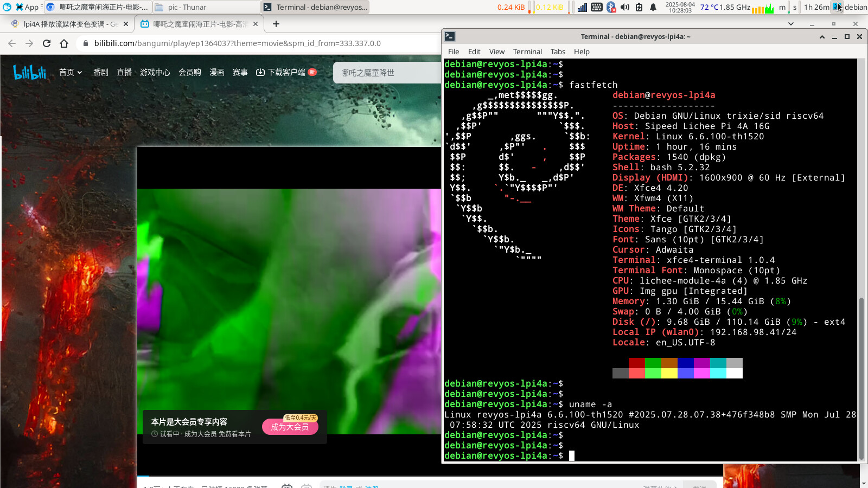Open the 番剧 section
868x488 pixels.
click(101, 72)
